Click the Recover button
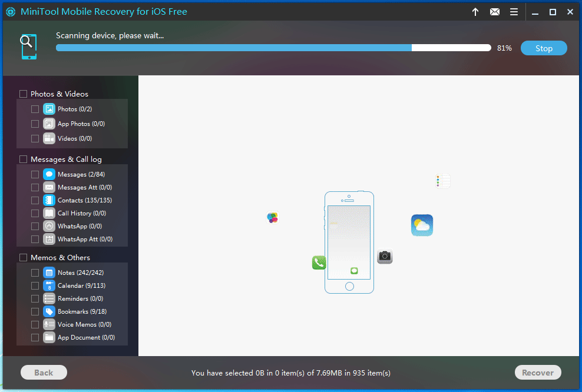Screen dimensions: 582x392 [x=538, y=373]
